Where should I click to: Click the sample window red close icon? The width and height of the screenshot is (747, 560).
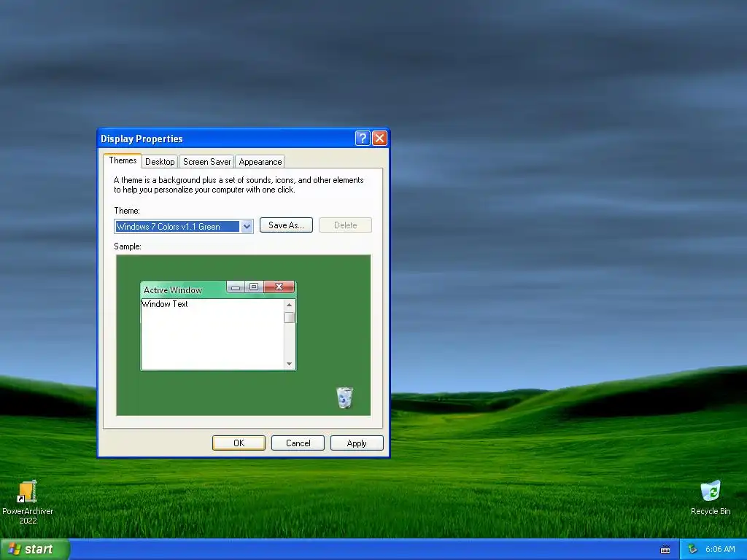pyautogui.click(x=279, y=287)
